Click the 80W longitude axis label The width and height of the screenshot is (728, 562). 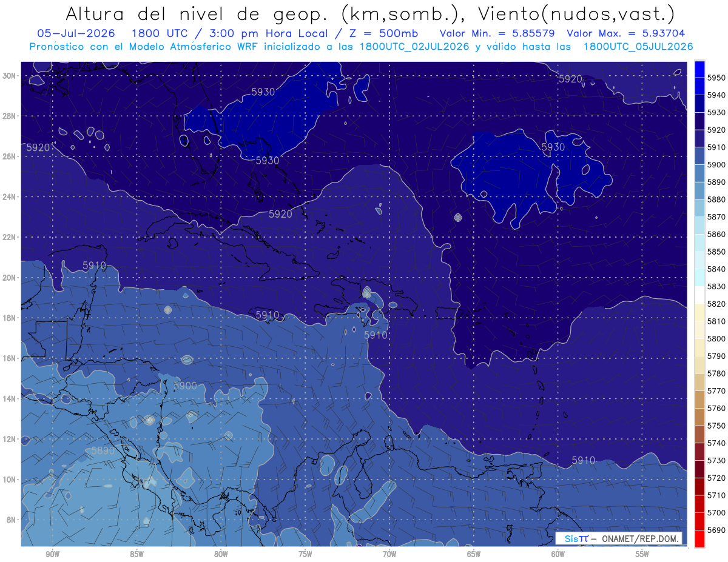221,554
